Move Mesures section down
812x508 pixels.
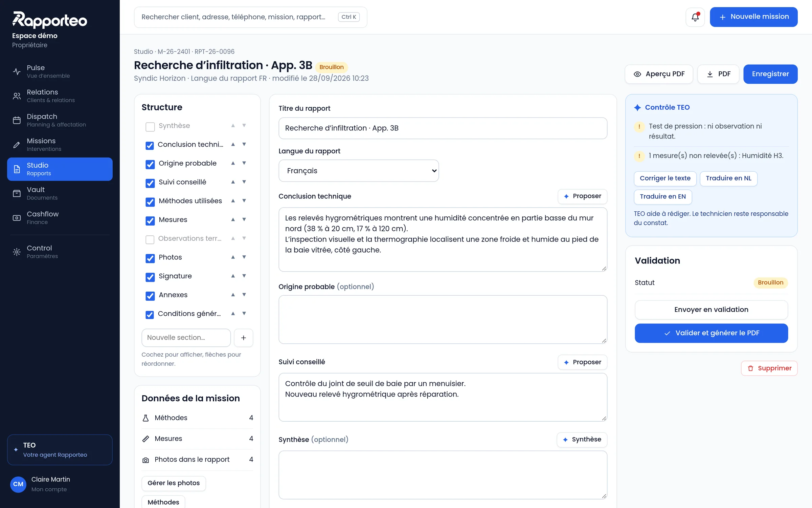point(244,219)
